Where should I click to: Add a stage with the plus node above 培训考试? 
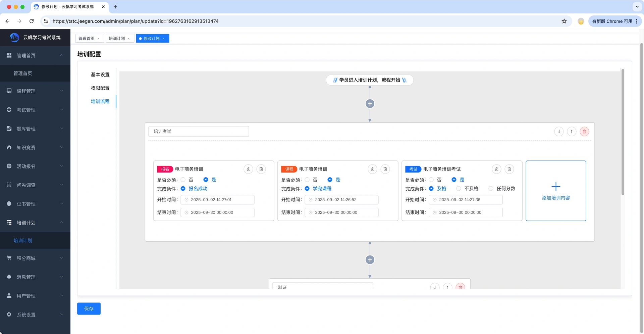coord(370,104)
